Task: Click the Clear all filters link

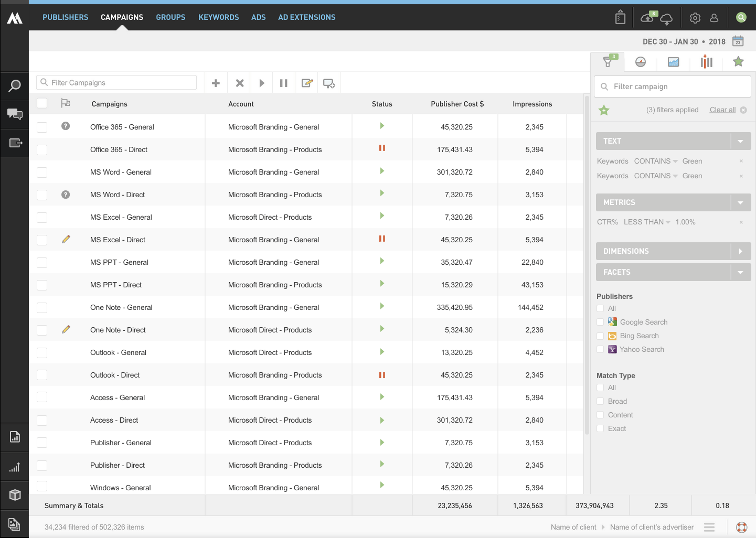Action: coord(722,110)
